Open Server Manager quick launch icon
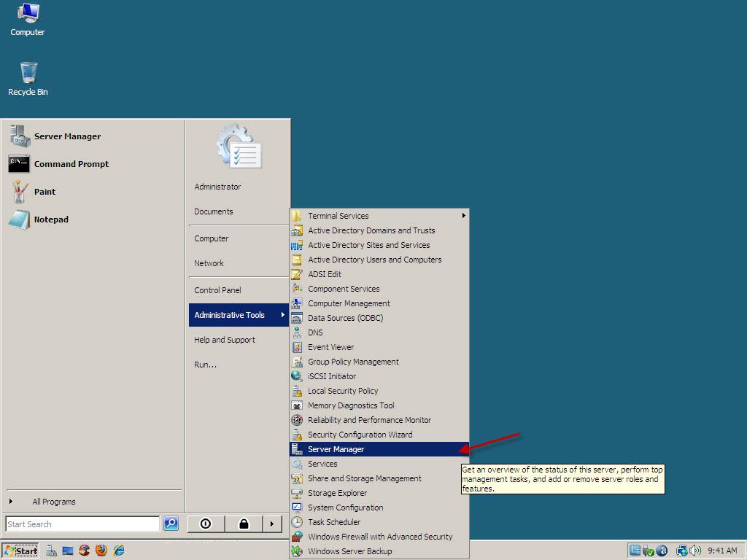This screenshot has height=560, width=747. point(51,551)
